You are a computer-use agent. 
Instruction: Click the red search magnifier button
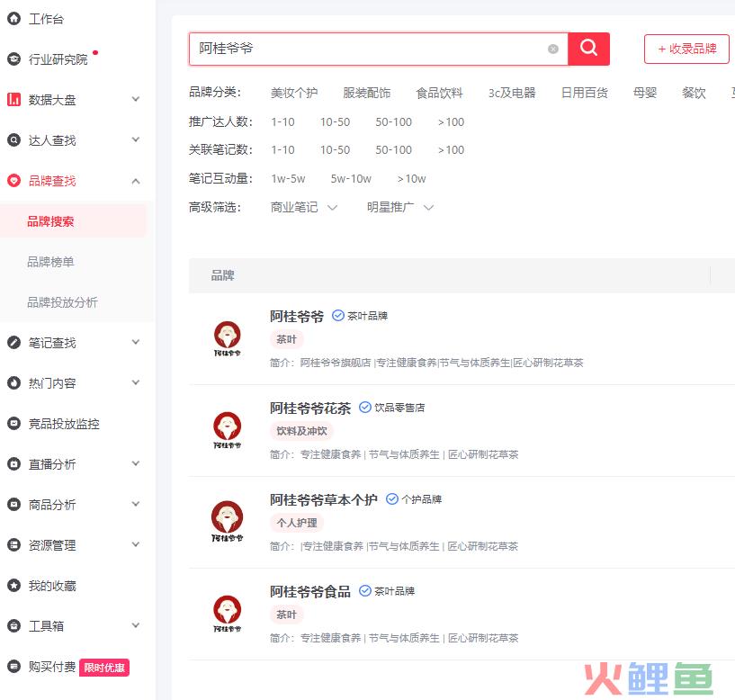[x=588, y=49]
